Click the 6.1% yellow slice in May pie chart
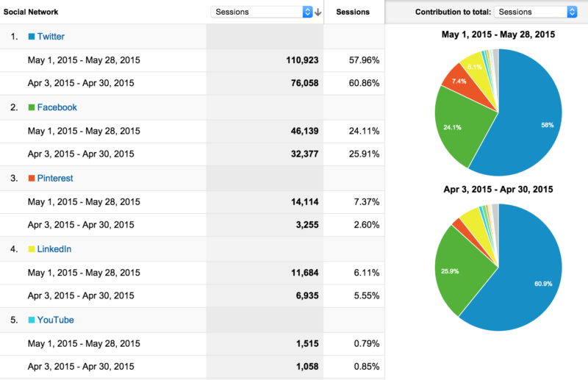The width and height of the screenshot is (588, 380). pos(476,69)
